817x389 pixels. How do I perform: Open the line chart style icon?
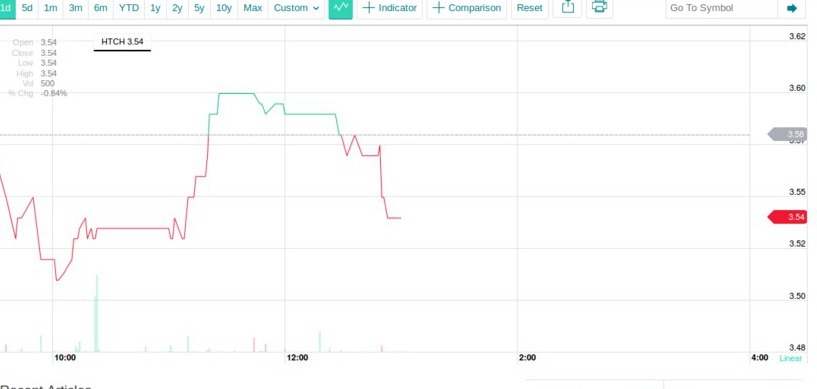click(341, 8)
